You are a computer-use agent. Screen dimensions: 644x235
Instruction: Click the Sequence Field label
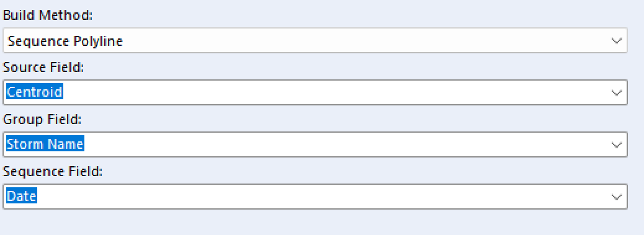coord(52,171)
